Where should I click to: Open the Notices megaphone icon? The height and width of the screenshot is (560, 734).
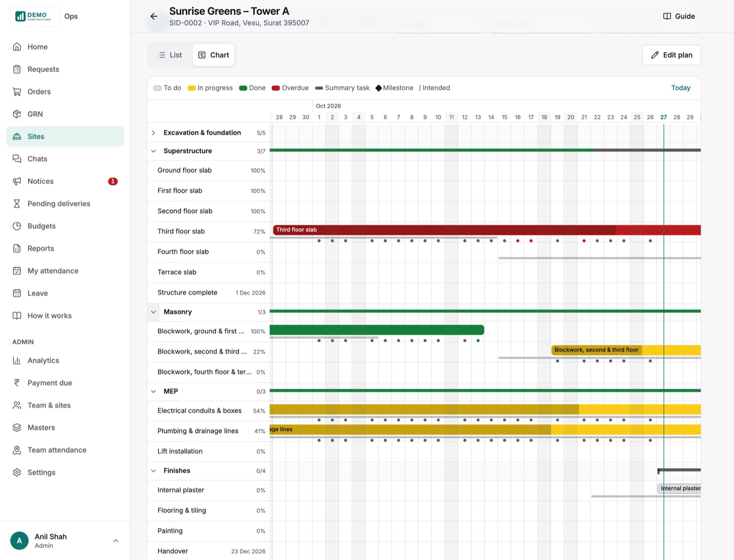click(17, 181)
